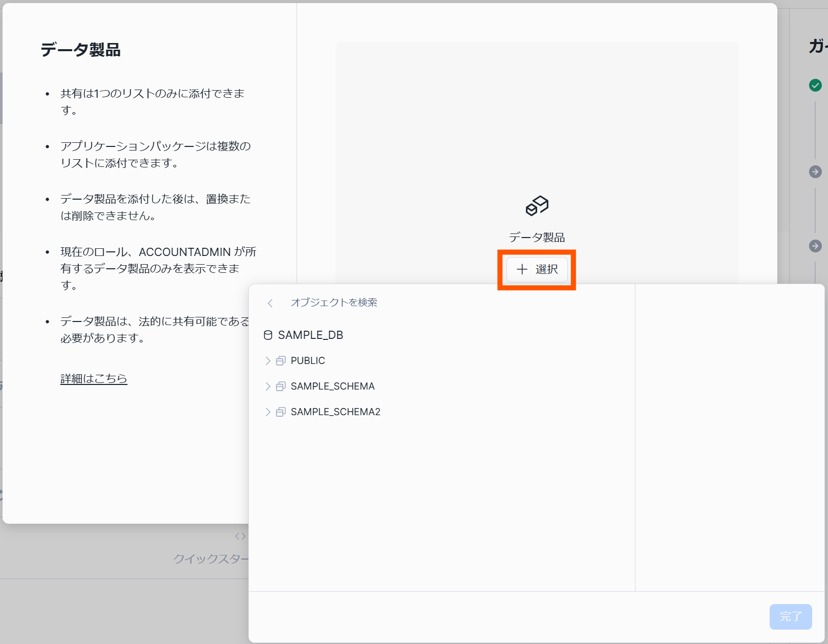
Task: Click the 選択 button
Action: coord(537,270)
